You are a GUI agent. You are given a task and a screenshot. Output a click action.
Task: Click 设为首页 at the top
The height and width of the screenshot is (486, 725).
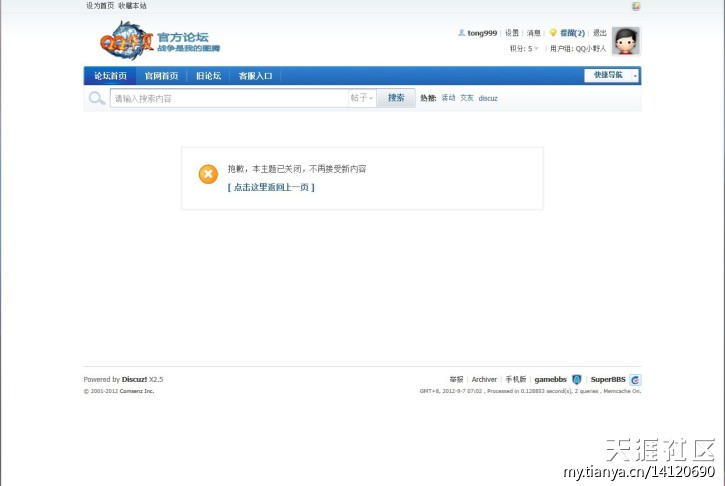100,6
